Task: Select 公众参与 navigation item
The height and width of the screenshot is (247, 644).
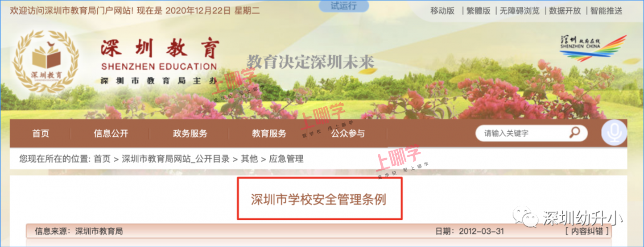Action: coord(348,133)
